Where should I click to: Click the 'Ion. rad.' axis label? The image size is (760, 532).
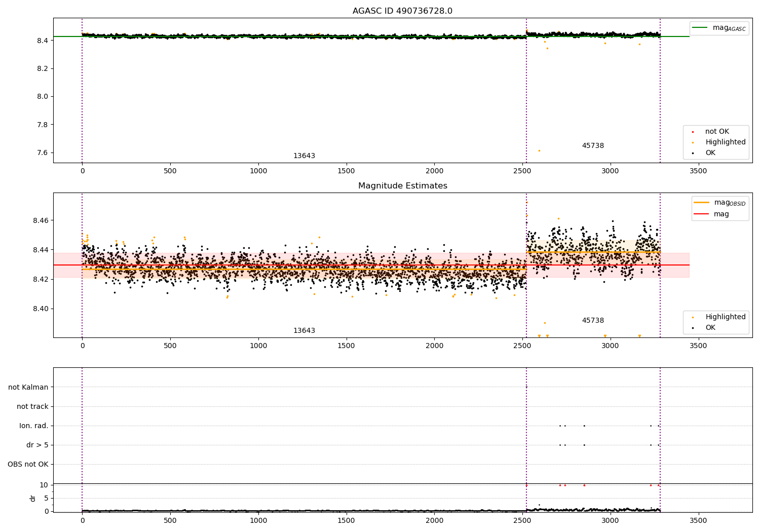(34, 426)
